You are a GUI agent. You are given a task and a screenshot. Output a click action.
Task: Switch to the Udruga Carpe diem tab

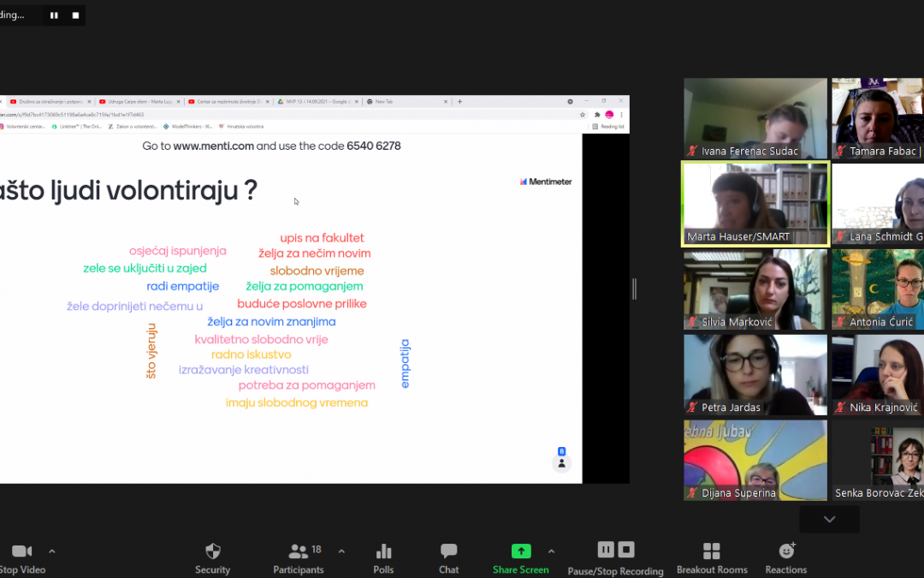click(x=139, y=101)
